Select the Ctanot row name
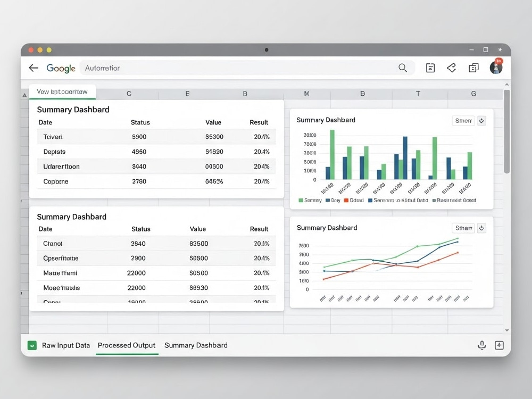This screenshot has height=399, width=532. [53, 244]
